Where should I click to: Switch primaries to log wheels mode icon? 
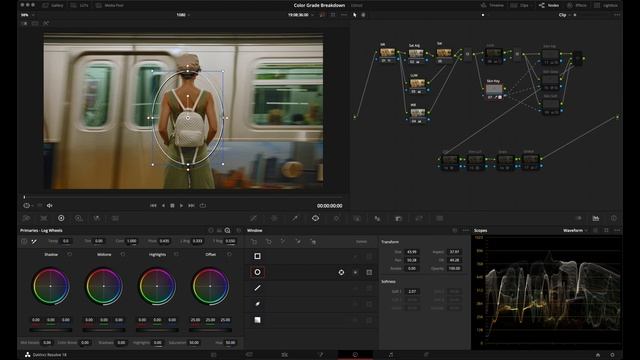coord(227,231)
